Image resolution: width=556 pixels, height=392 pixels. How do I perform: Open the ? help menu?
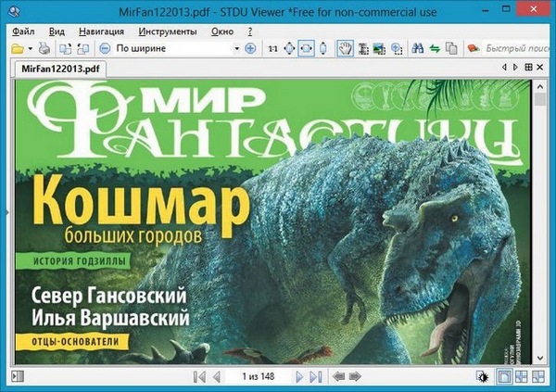(x=250, y=32)
